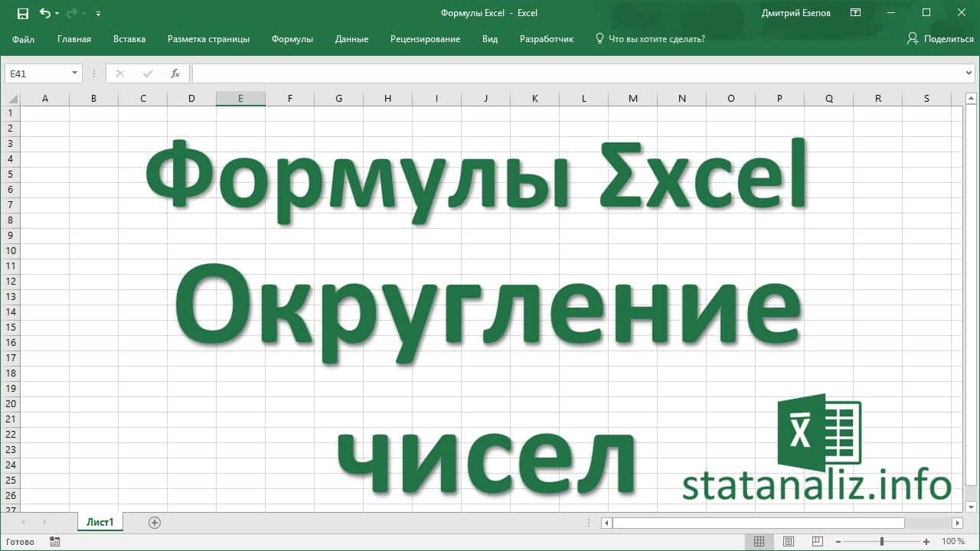Expand the formula bar with chevron
The image size is (980, 551).
969,73
